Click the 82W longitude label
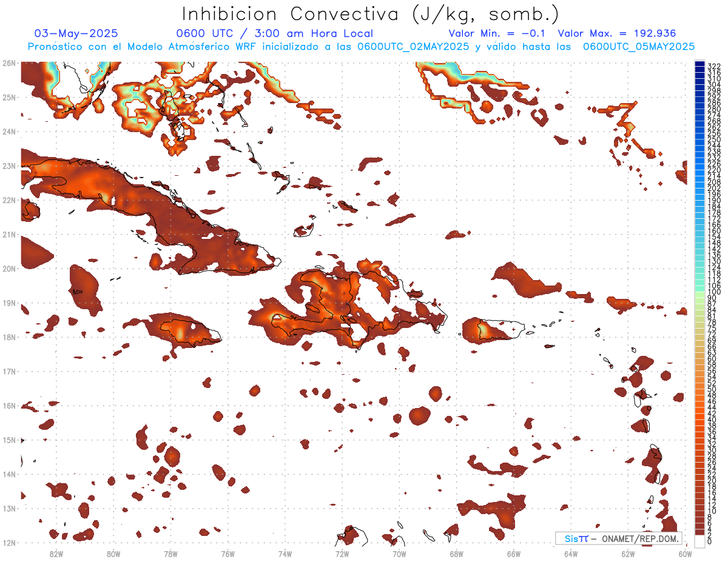Viewport: 728px width, 562px height. (x=56, y=554)
